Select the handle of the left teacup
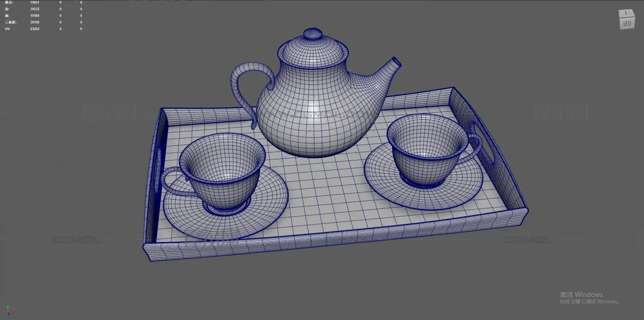The image size is (644, 320). [x=174, y=182]
